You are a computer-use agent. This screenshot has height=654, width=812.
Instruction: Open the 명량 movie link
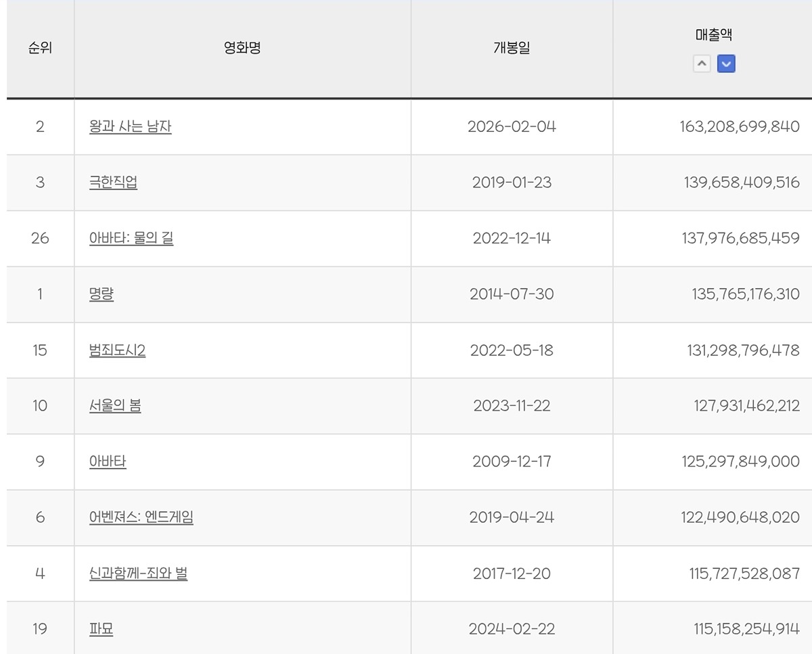point(101,294)
